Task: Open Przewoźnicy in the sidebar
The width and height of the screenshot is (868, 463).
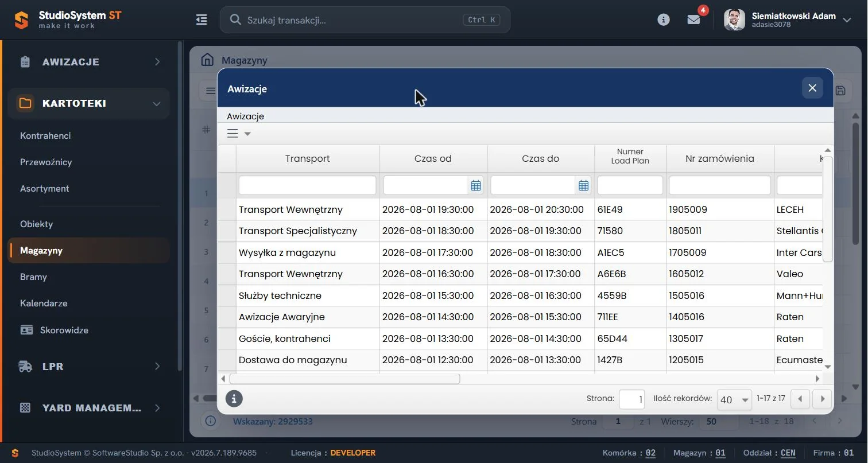Action: pyautogui.click(x=46, y=162)
